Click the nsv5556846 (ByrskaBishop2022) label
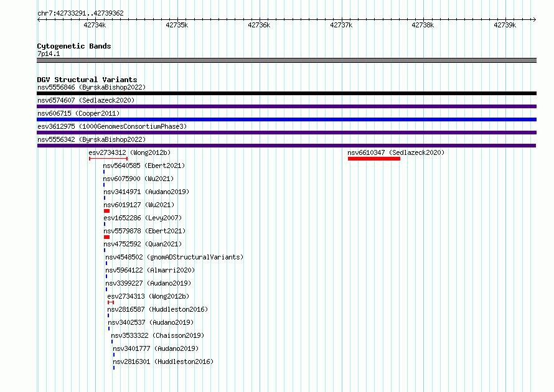 click(92, 87)
